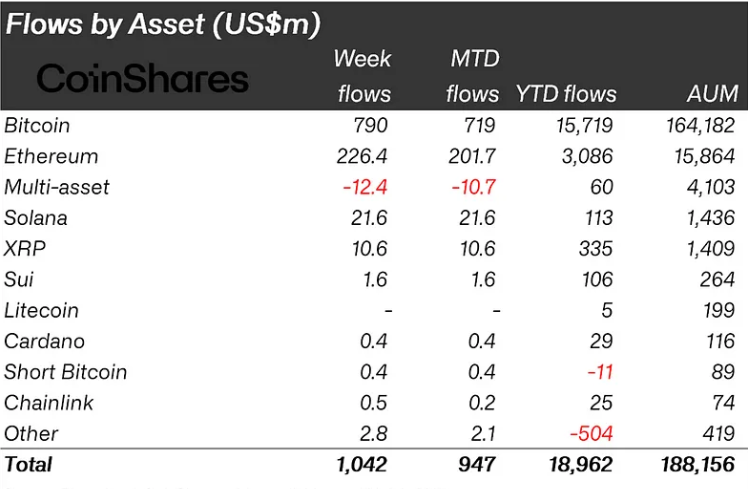Click the Total AUM value 188,156
The height and width of the screenshot is (489, 748).
[698, 465]
